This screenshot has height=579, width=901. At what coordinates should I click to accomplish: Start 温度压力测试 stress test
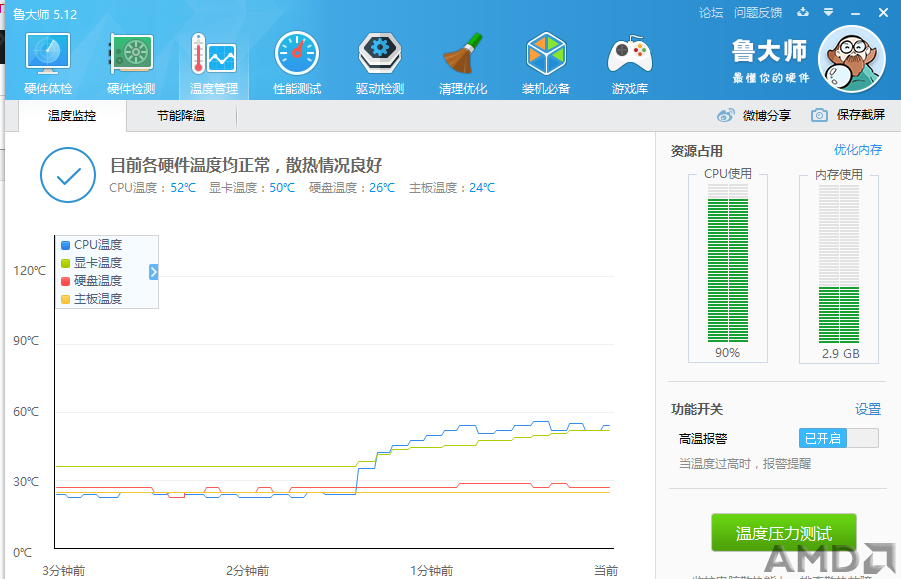coord(784,533)
